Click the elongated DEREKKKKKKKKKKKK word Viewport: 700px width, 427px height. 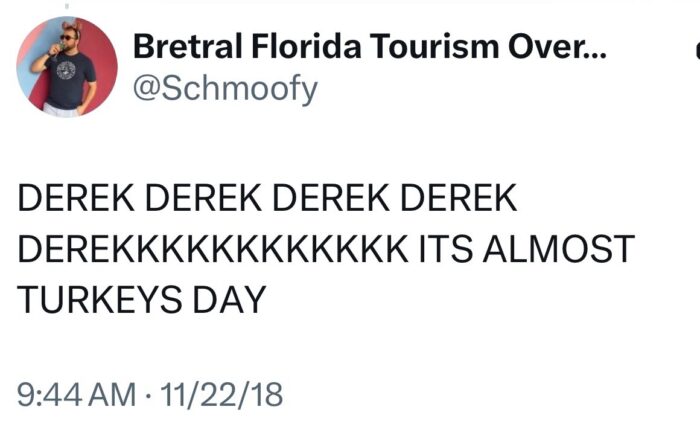click(x=212, y=248)
